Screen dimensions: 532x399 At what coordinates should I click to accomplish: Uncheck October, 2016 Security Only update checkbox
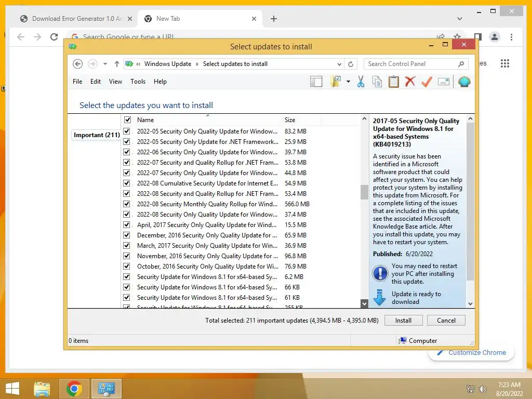(x=127, y=267)
